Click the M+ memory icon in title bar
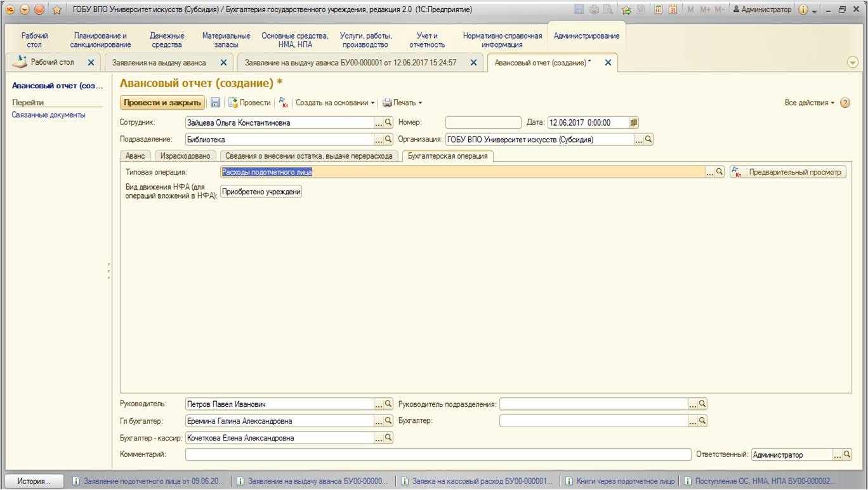Screen dimensions: 868x490 [706, 10]
